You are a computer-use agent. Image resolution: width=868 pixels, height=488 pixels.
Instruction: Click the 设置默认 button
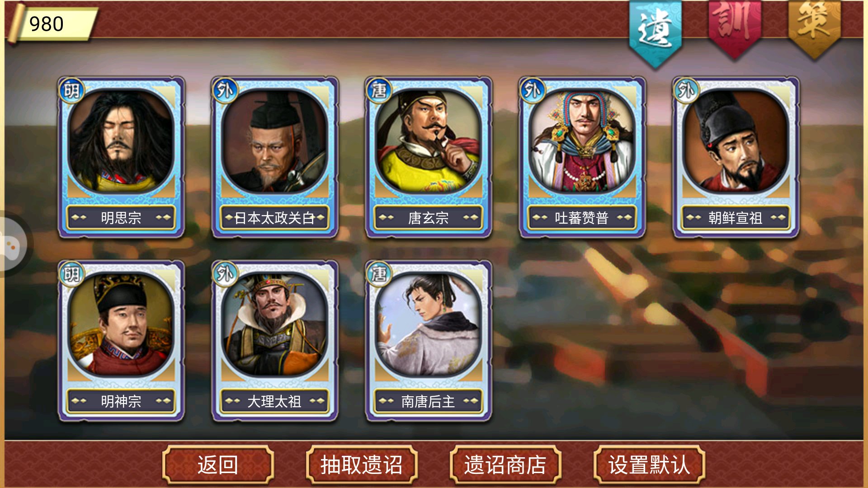point(649,465)
